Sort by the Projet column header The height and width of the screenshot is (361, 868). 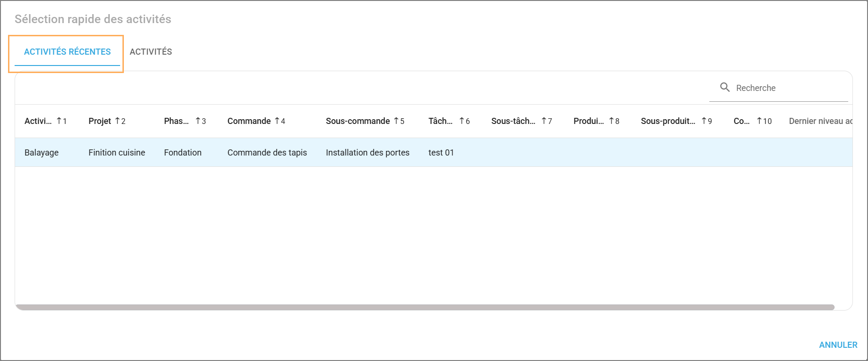point(100,121)
